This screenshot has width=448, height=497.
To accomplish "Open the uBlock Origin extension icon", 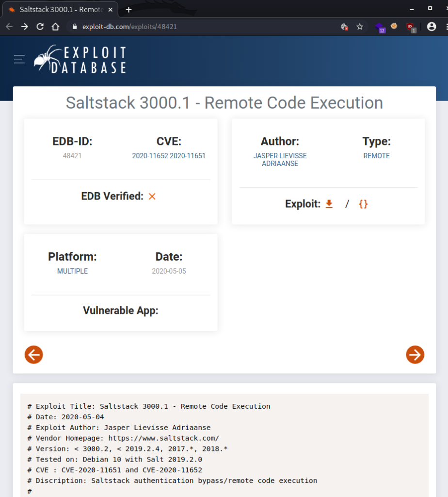I will point(411,28).
